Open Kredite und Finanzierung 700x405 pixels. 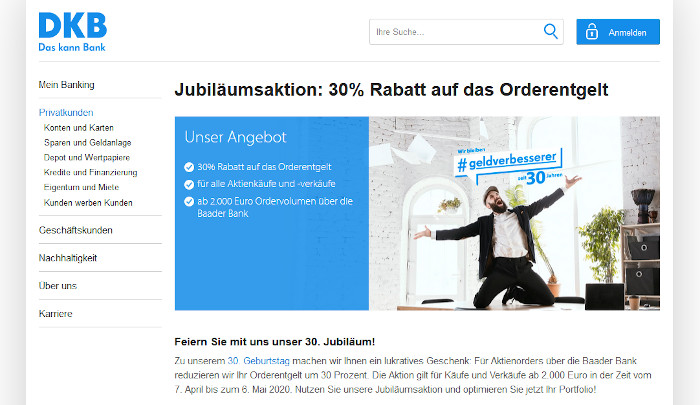point(90,172)
